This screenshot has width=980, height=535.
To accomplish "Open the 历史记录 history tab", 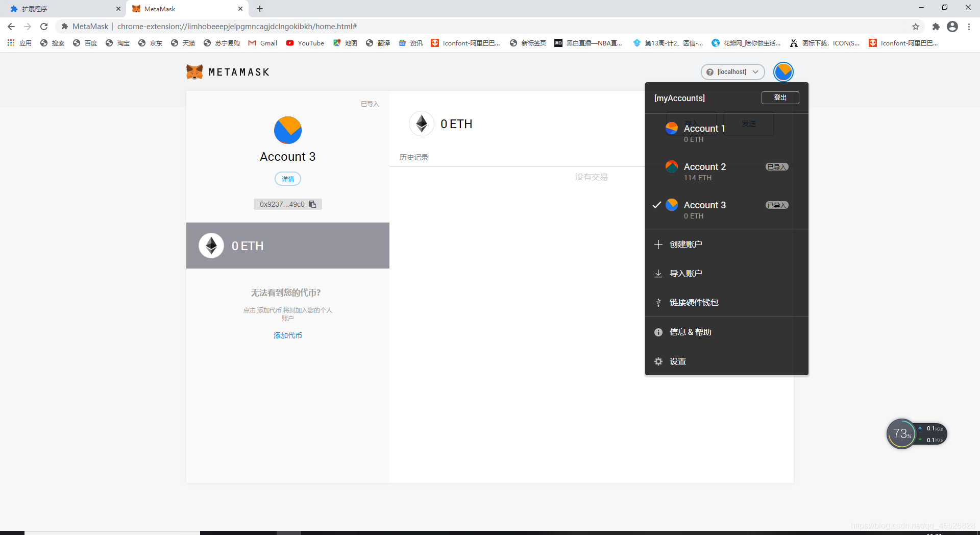I will tap(414, 157).
